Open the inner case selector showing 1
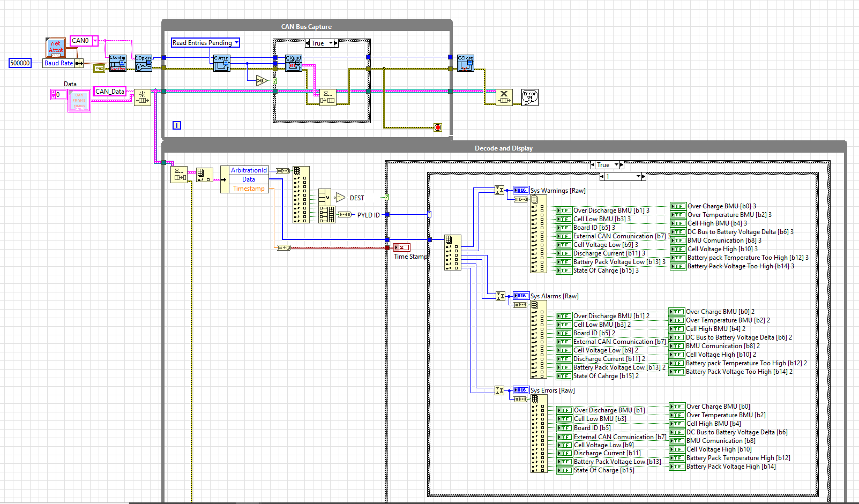This screenshot has height=504, width=859. (638, 176)
